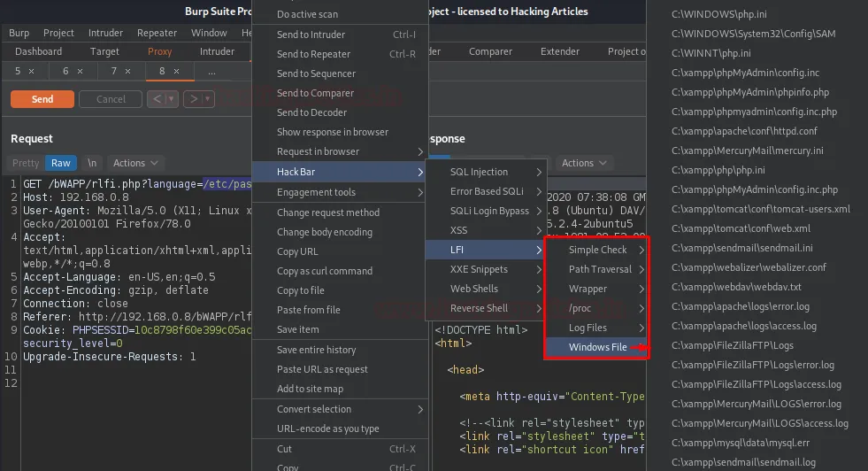Image resolution: width=868 pixels, height=471 pixels.
Task: Switch to Repeater tab 7
Action: click(114, 71)
